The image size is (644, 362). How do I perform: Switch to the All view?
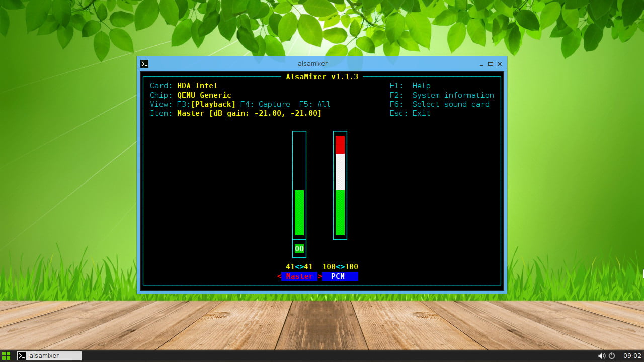coord(315,104)
